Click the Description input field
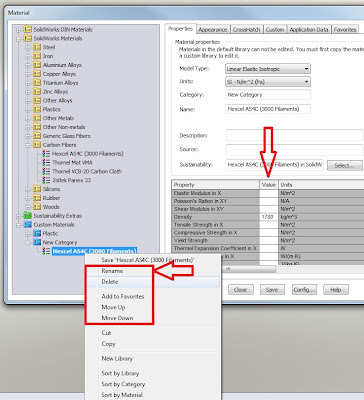Screen dimensions: 364x400 coord(294,135)
